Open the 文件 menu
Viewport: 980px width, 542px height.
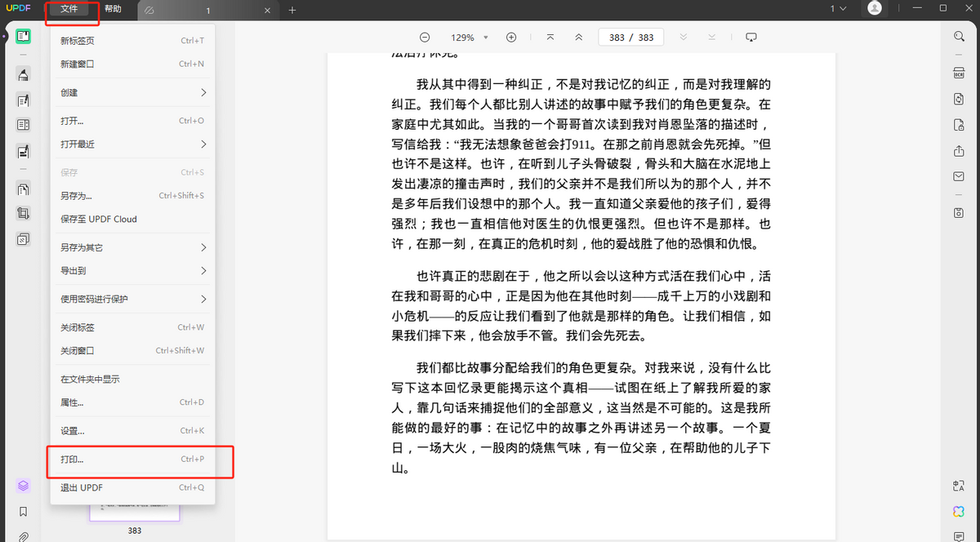[x=69, y=9]
